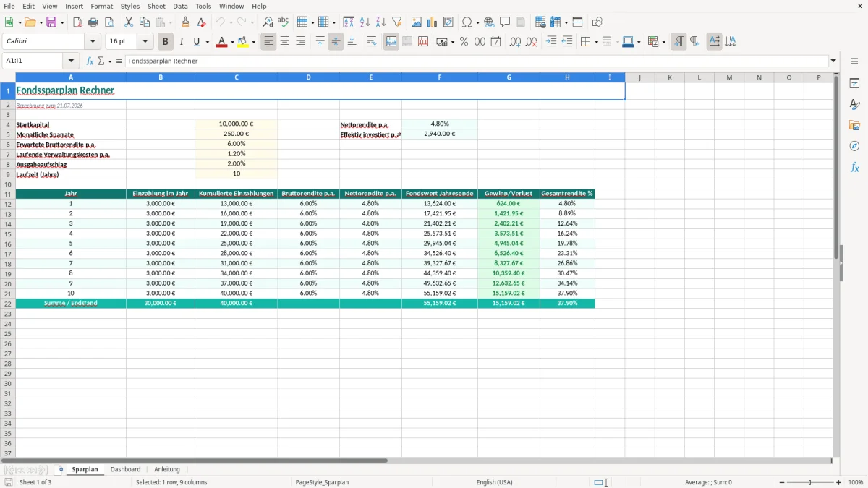Cut the selection with scissors icon
This screenshot has height=488, width=868.
(129, 22)
